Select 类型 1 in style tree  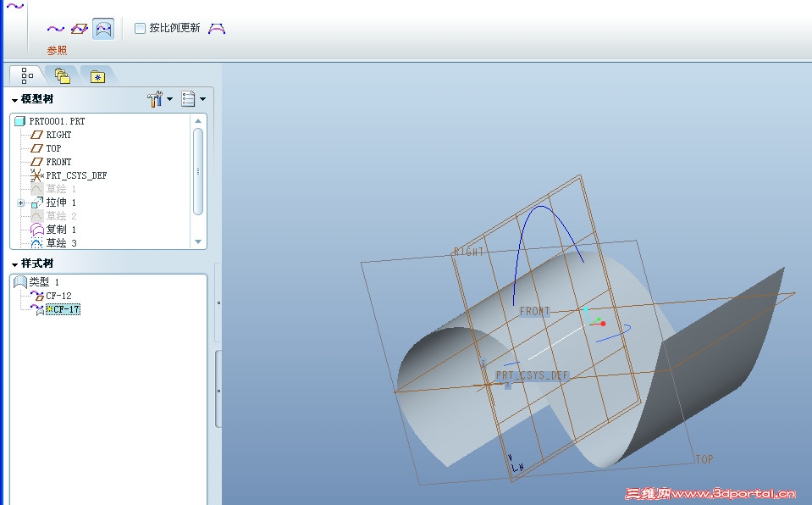point(44,282)
